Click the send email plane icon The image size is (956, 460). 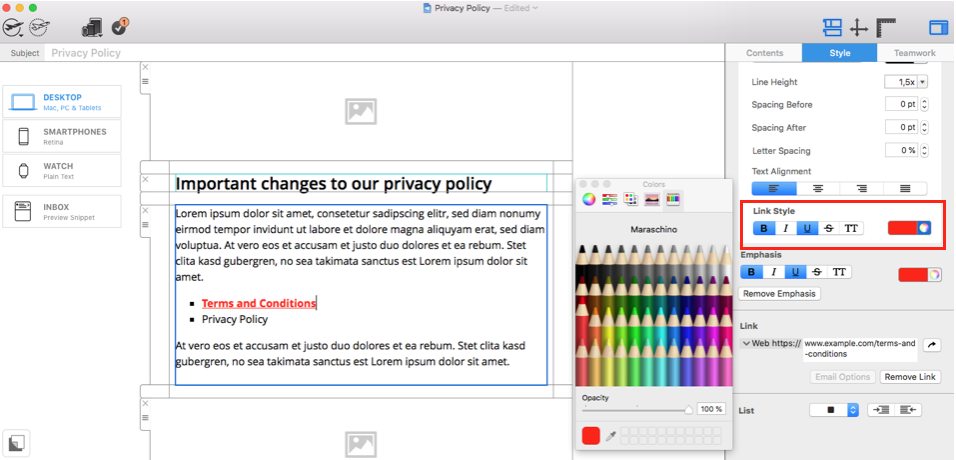click(x=13, y=27)
